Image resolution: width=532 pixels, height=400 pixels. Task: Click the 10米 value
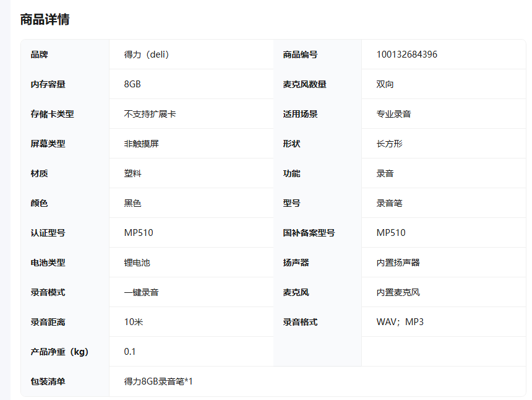click(x=134, y=322)
